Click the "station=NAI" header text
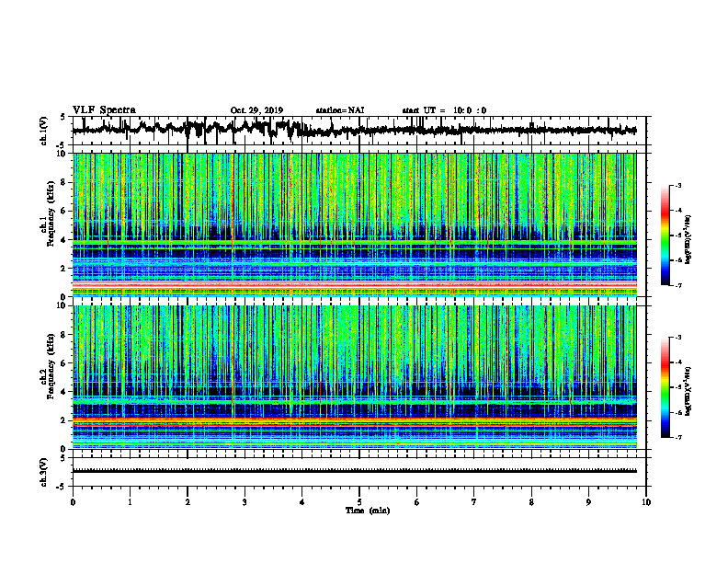Screen dimensions: 728x563 click(340, 110)
